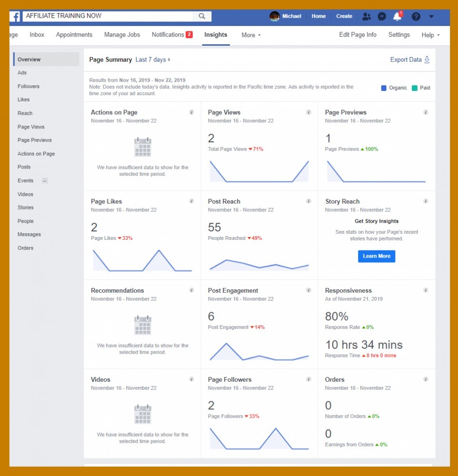Open Reach in the sidebar
The width and height of the screenshot is (458, 476).
[25, 113]
